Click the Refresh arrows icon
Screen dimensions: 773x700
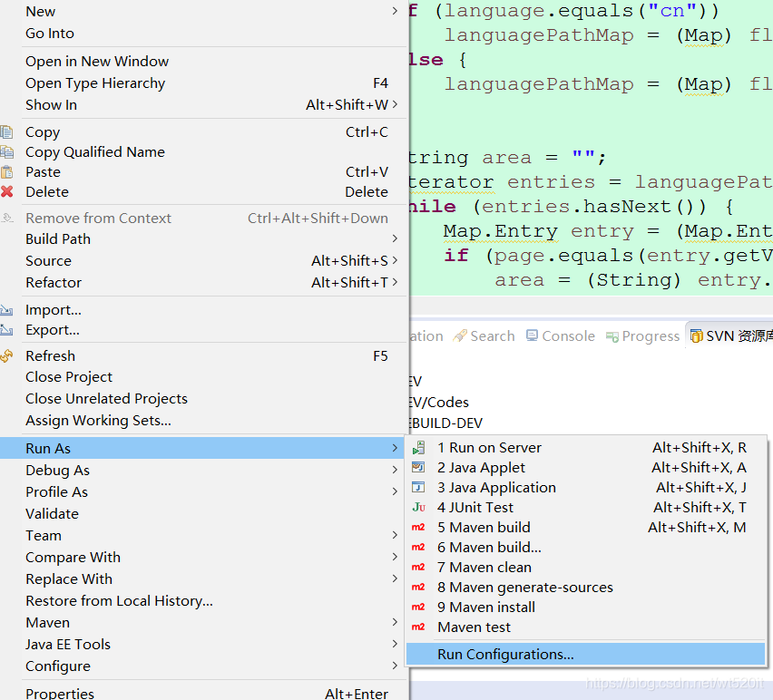6,355
